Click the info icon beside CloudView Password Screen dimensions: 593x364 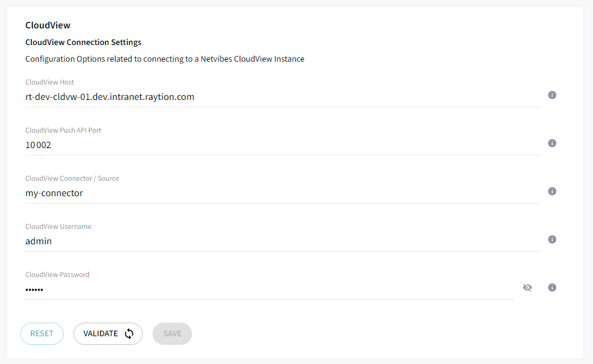tap(552, 287)
